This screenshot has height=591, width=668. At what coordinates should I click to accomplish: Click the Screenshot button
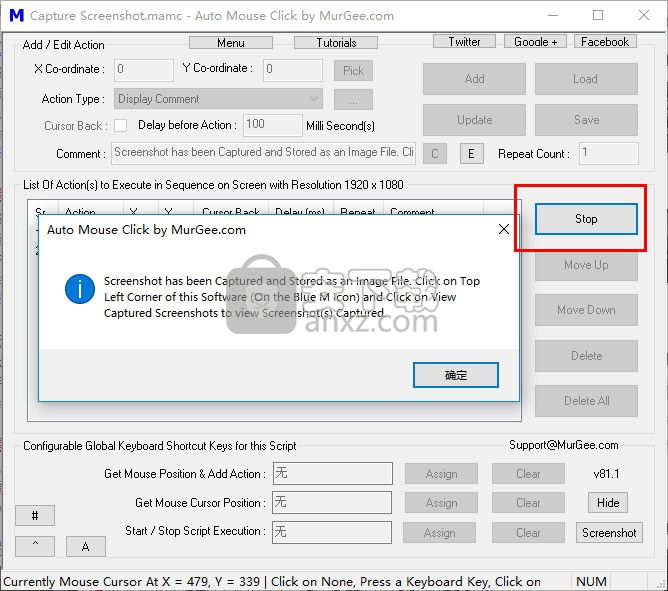609,533
